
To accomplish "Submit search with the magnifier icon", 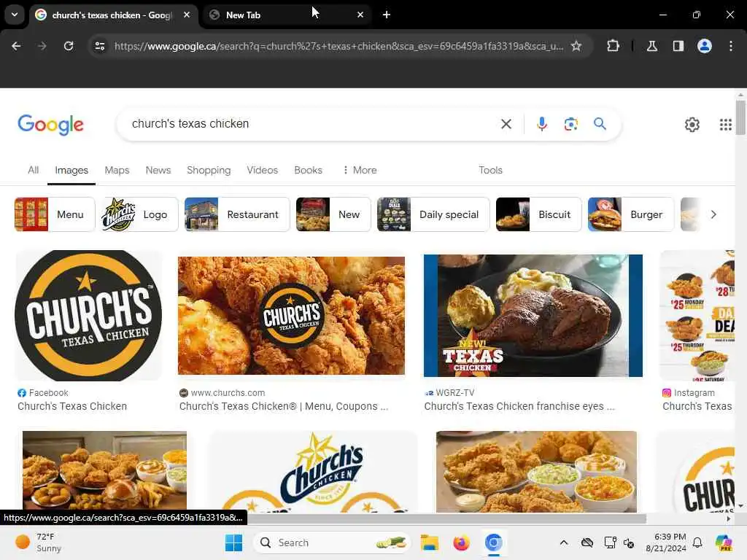I will click(x=600, y=124).
